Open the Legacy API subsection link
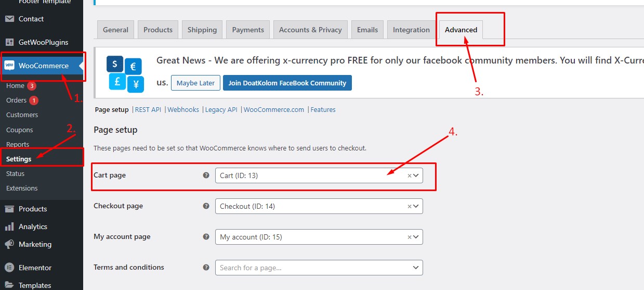The image size is (644, 290). coord(221,110)
